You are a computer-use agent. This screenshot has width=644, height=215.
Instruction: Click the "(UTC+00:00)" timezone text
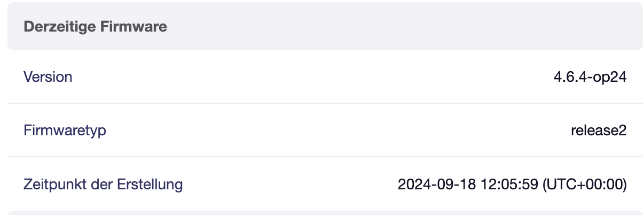point(584,185)
